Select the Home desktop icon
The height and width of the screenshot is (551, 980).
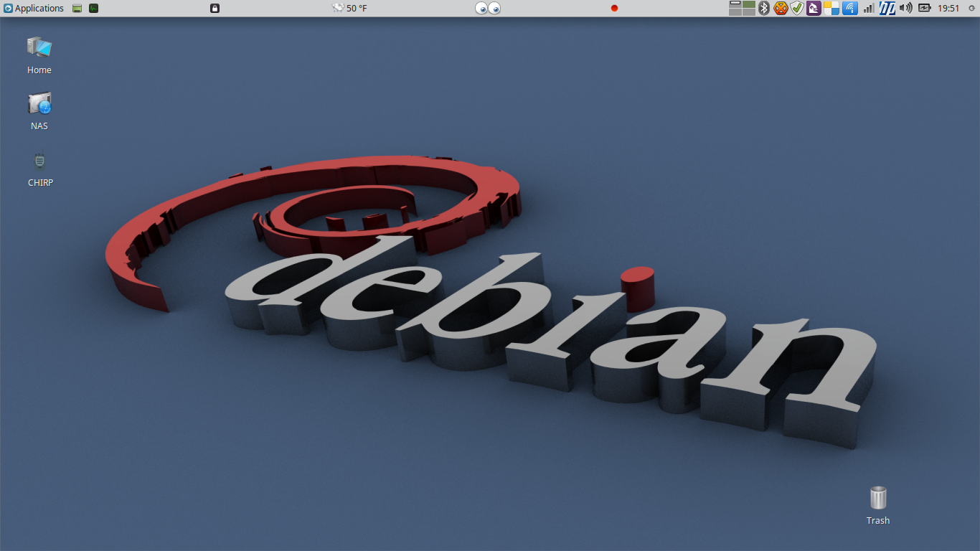click(x=39, y=55)
